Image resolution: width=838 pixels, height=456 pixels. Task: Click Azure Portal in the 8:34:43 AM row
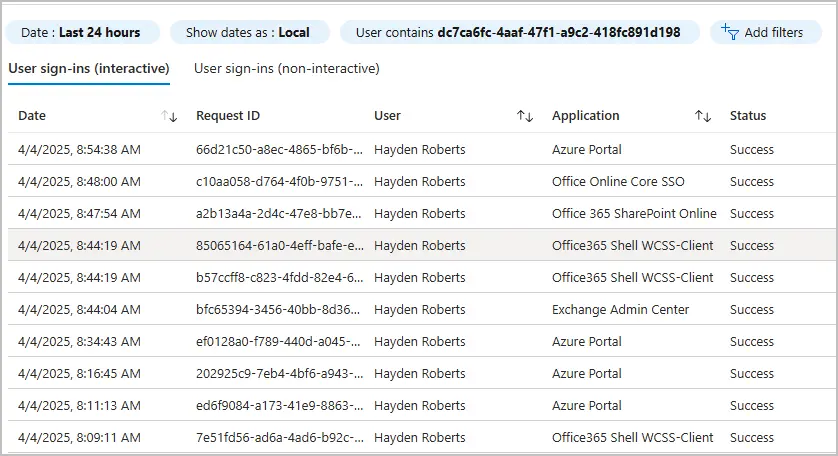point(587,342)
